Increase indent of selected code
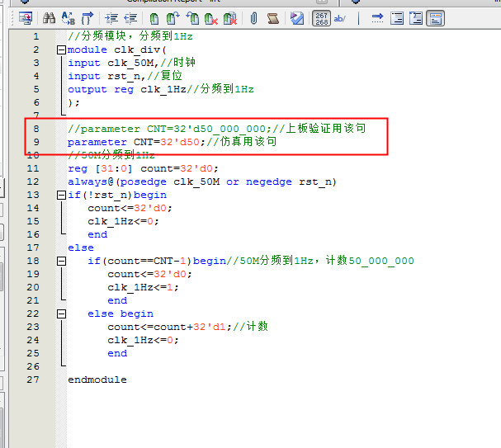The height and width of the screenshot is (448, 501). coord(111,18)
